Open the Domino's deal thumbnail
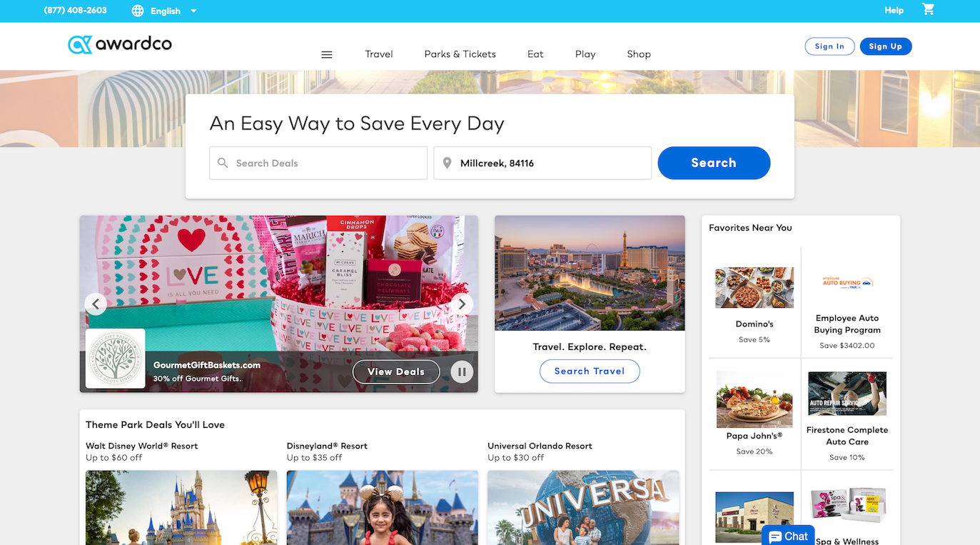The height and width of the screenshot is (545, 980). (x=754, y=288)
